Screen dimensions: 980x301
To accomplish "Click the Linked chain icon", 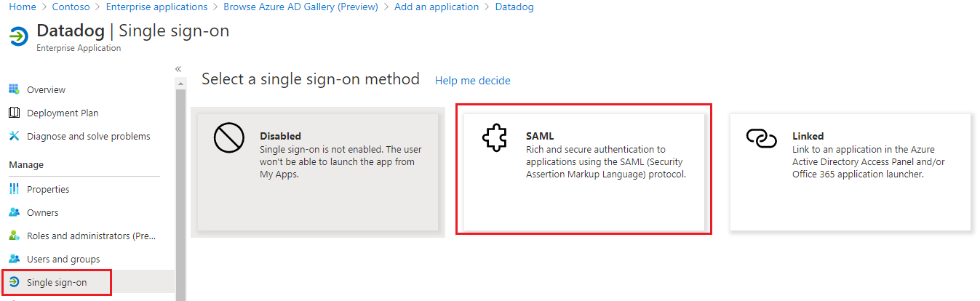I will click(x=762, y=138).
